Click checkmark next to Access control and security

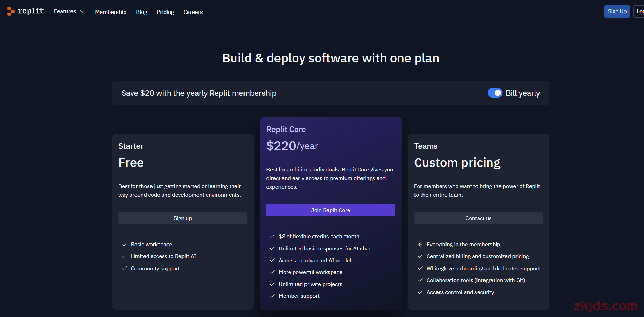coord(420,292)
